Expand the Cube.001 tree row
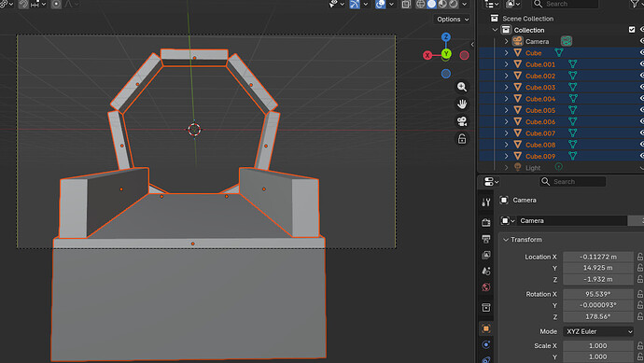The image size is (644, 363). 507,64
